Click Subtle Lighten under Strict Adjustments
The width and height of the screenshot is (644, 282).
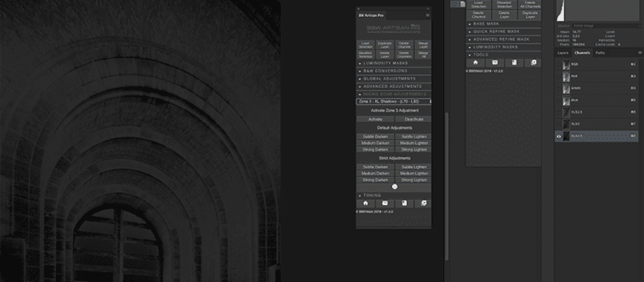tap(414, 167)
